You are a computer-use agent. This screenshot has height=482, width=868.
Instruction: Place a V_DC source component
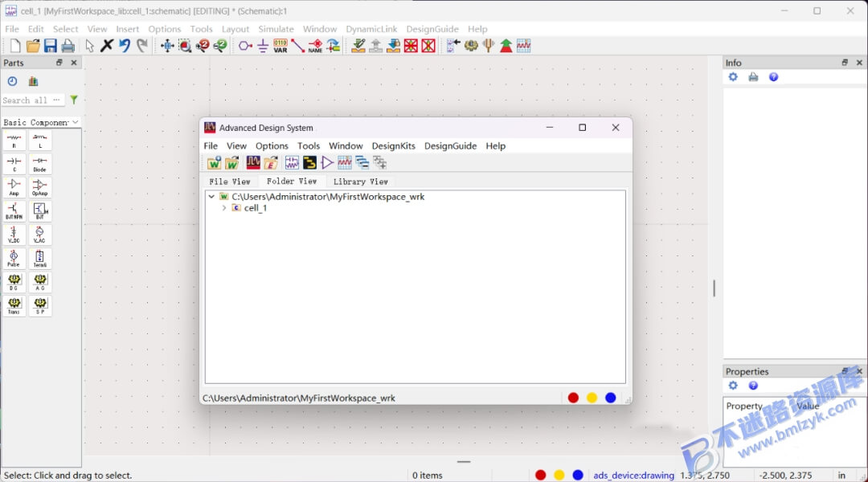click(x=14, y=235)
